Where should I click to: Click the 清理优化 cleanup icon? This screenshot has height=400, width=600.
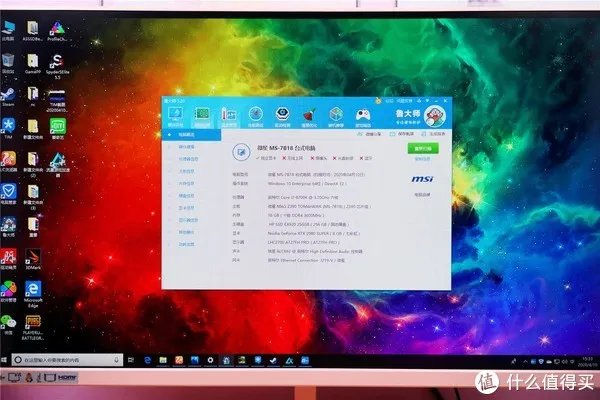pos(309,116)
